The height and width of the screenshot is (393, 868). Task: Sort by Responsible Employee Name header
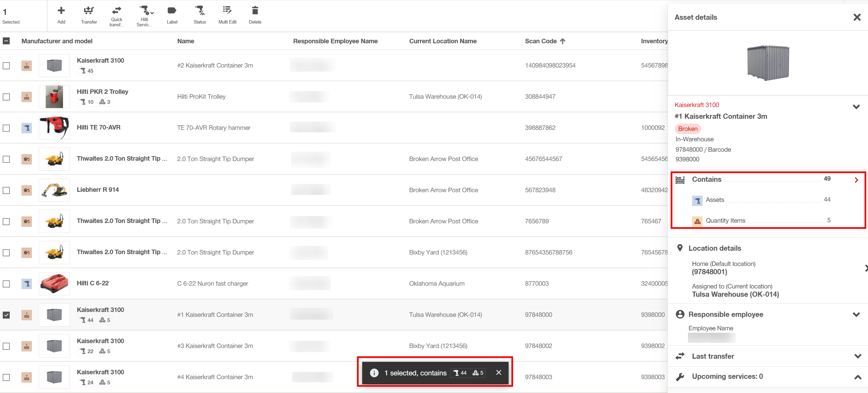335,41
